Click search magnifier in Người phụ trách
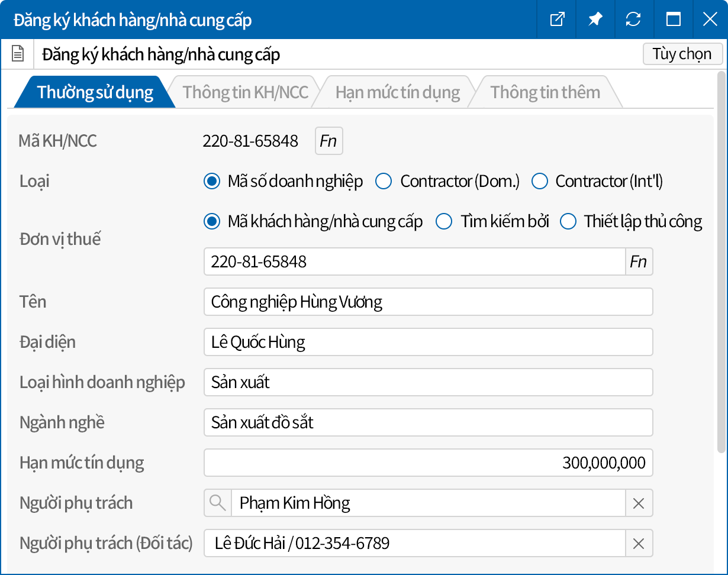The width and height of the screenshot is (728, 575). coord(218,503)
